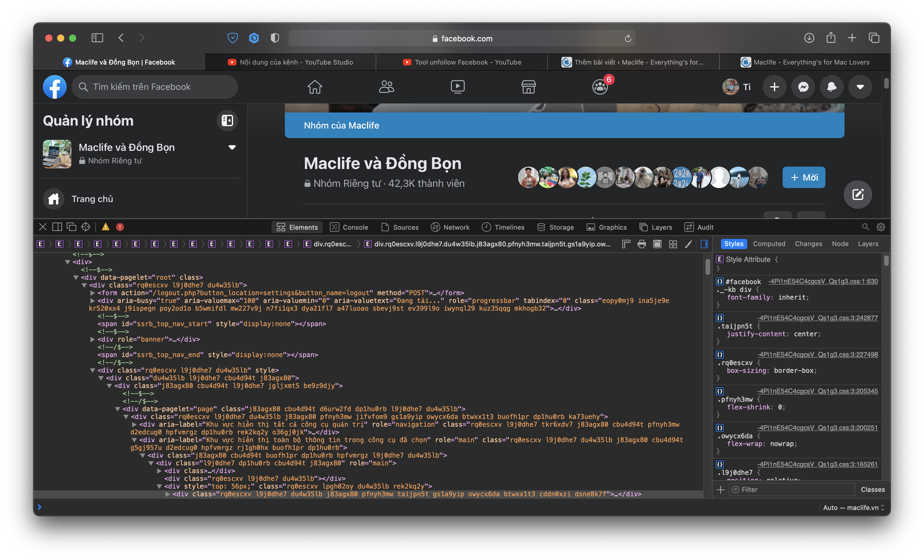
Task: Click the notifications bell icon
Action: [831, 87]
